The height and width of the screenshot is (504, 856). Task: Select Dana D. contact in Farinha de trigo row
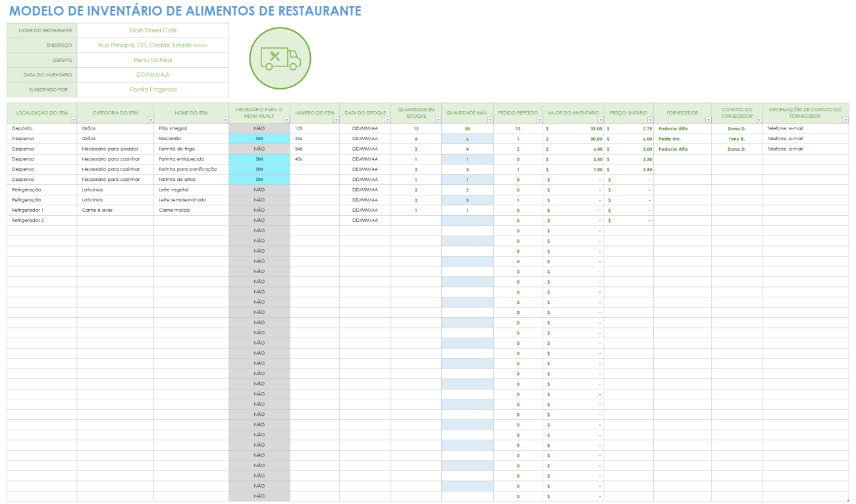click(x=737, y=149)
